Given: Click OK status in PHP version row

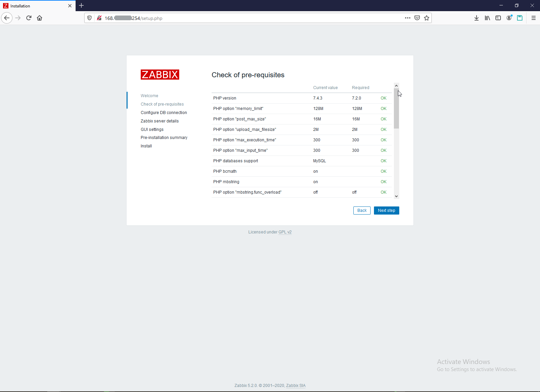Looking at the screenshot, I should (384, 98).
